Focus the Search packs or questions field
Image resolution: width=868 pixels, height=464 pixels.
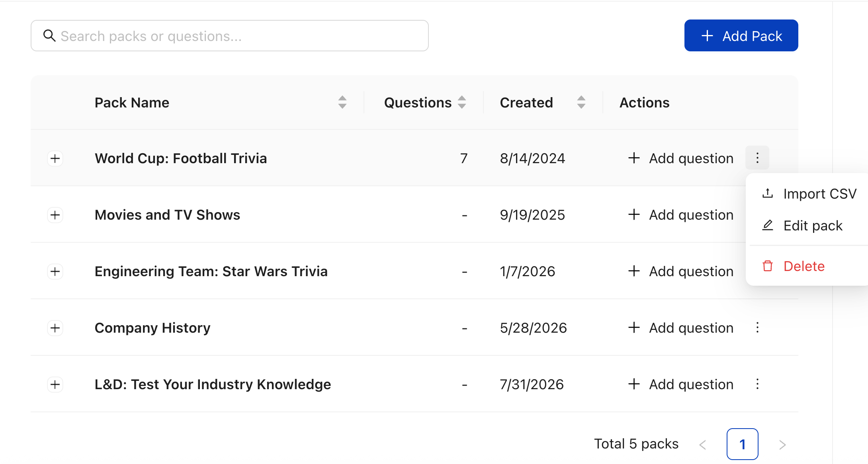[230, 36]
